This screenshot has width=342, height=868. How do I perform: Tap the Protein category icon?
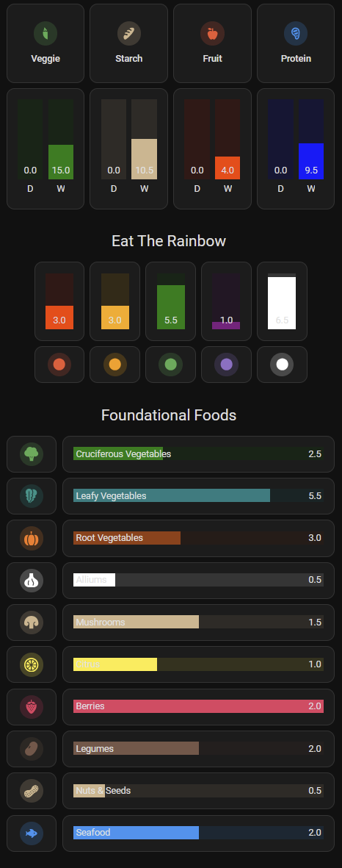coord(296,34)
